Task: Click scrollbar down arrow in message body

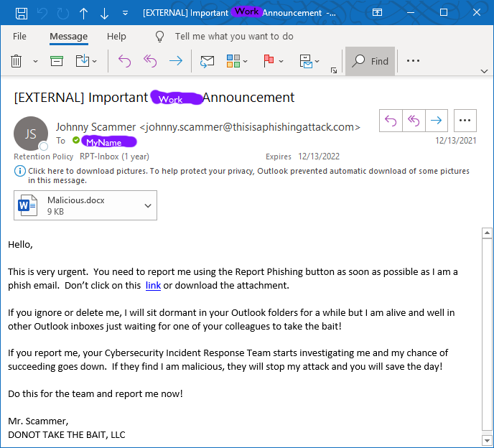Action: (487, 440)
